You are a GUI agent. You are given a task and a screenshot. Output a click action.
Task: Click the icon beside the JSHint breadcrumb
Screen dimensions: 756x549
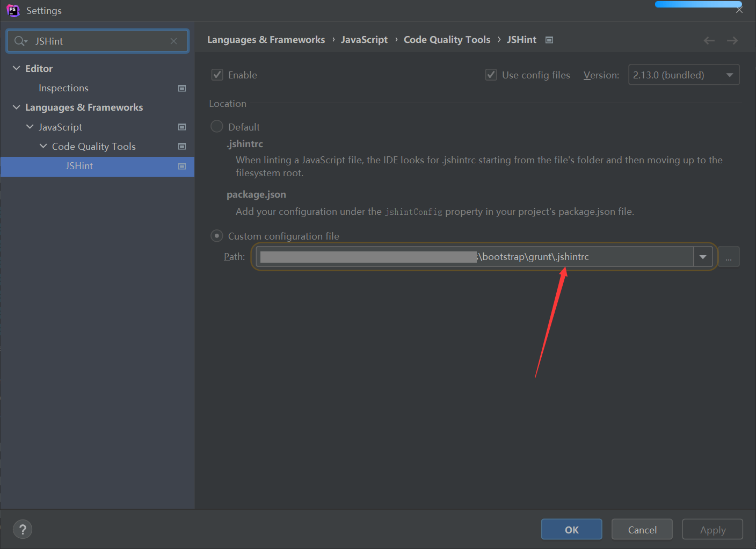point(549,39)
